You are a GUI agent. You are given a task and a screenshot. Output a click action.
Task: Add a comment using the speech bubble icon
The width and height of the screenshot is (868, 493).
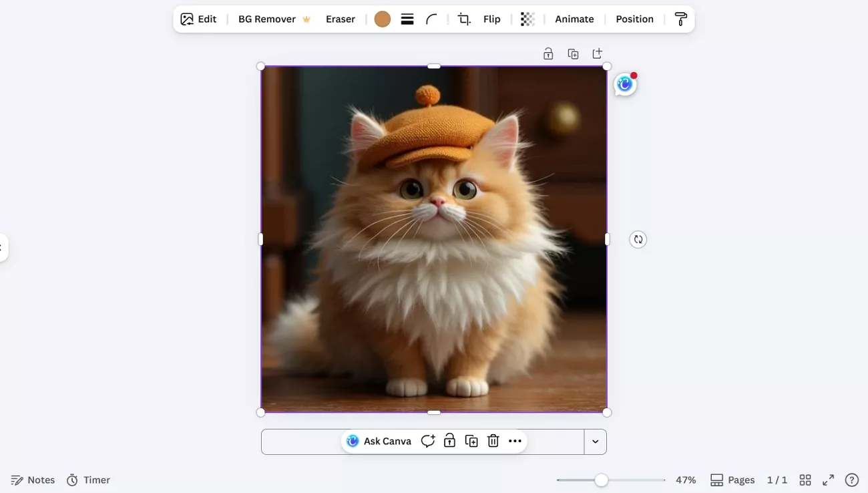[x=428, y=441]
